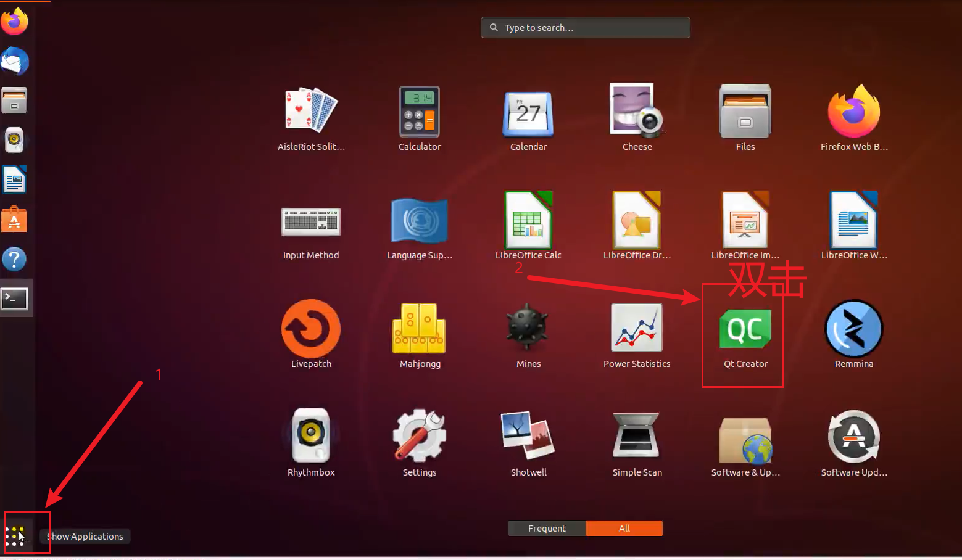Image resolution: width=962 pixels, height=560 pixels.
Task: Open Software & Updates
Action: (745, 440)
